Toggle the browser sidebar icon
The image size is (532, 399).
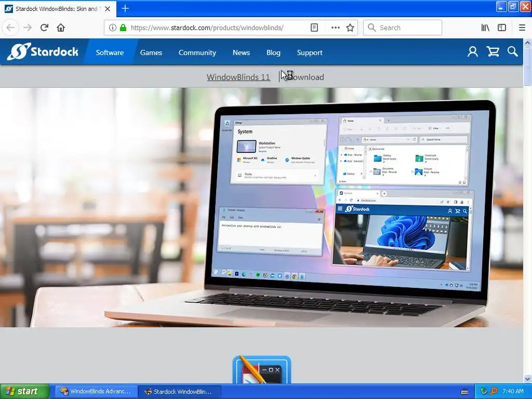[502, 28]
